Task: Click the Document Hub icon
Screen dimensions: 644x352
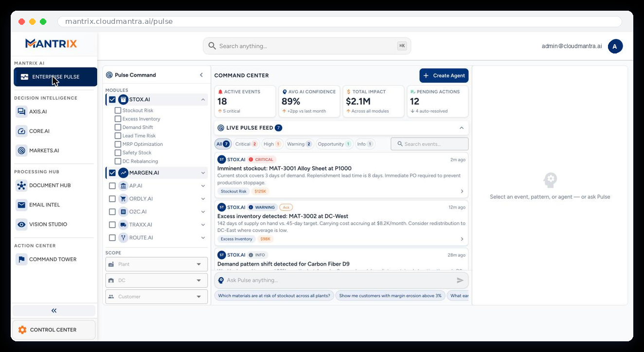Action: tap(21, 186)
